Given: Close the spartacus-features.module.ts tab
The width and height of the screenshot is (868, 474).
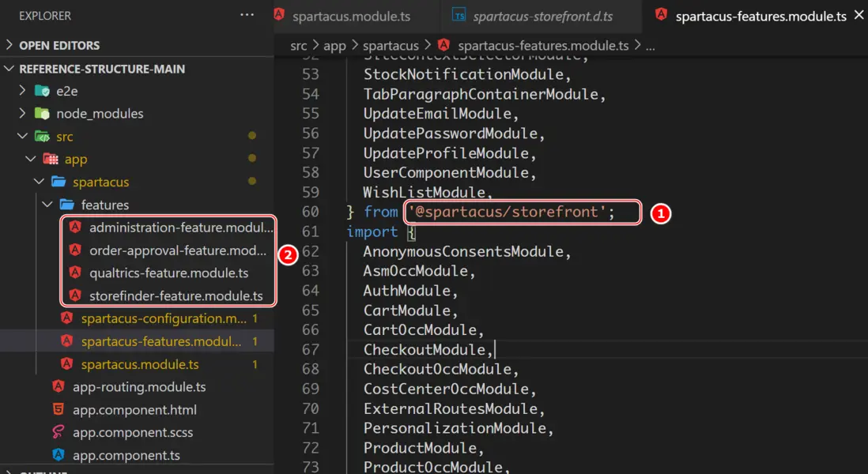Looking at the screenshot, I should pos(858,16).
